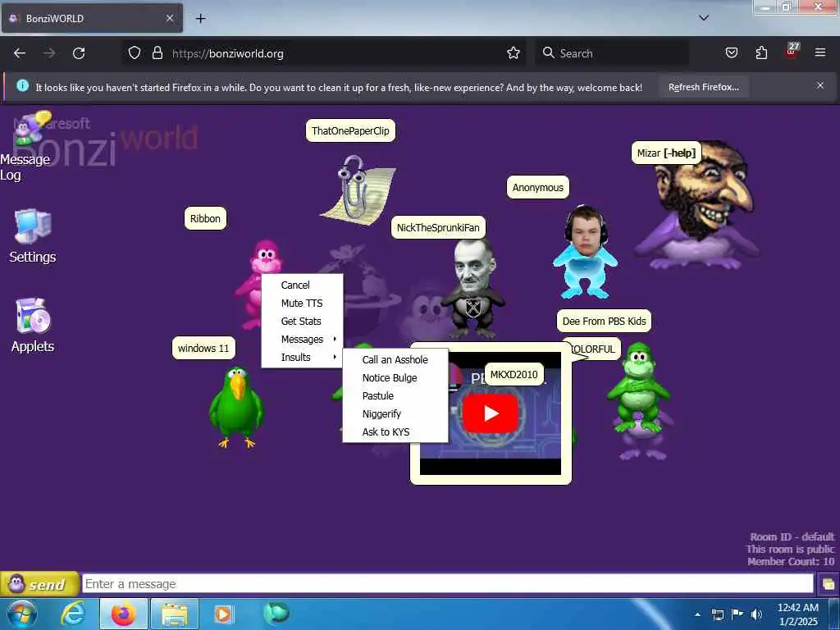This screenshot has width=840, height=630.
Task: Bookmark this page with the star
Action: coord(514,53)
